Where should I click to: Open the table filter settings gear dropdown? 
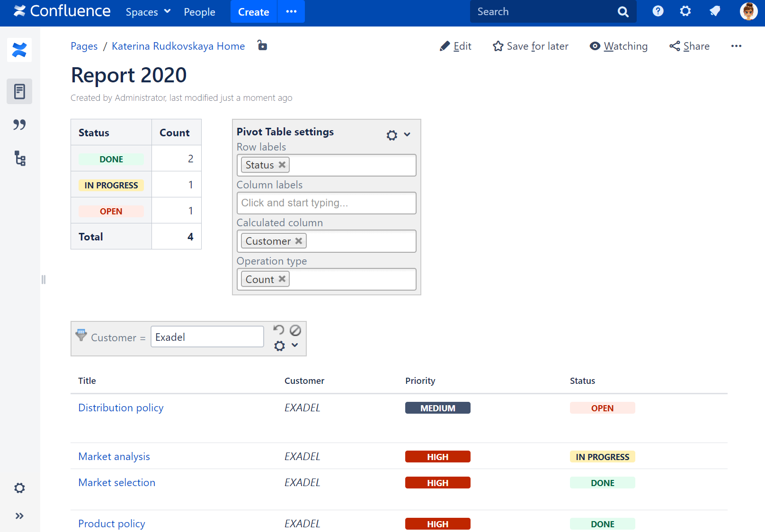tap(286, 346)
